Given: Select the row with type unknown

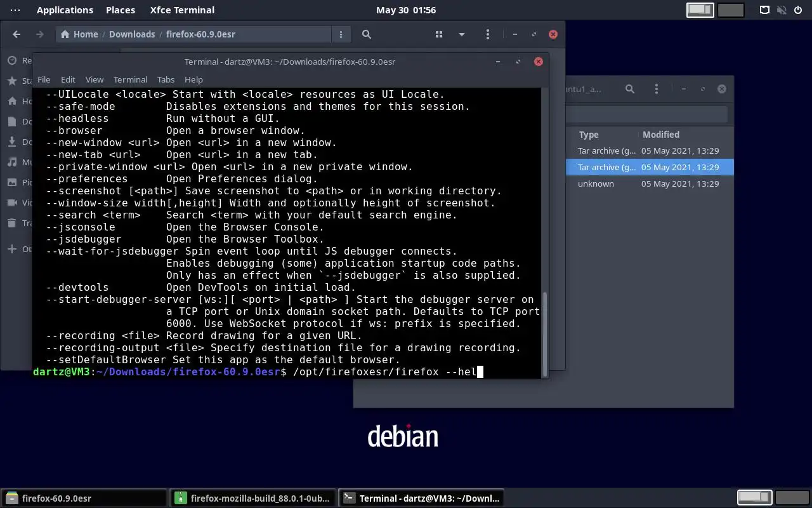Looking at the screenshot, I should pyautogui.click(x=650, y=184).
